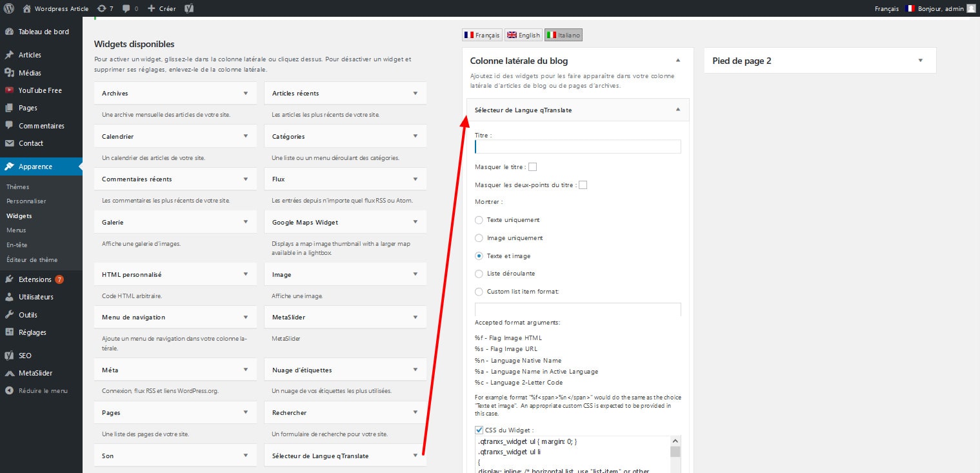
Task: Open the WordPress logo menu
Action: [x=9, y=8]
